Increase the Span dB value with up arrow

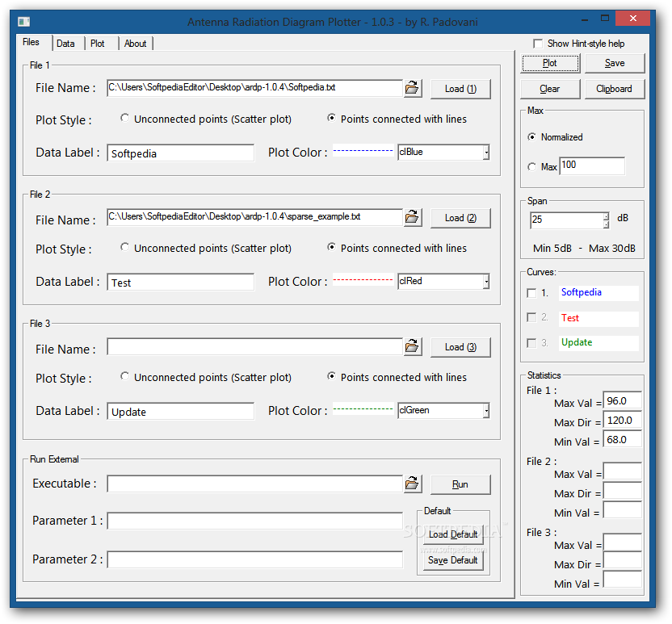pyautogui.click(x=606, y=216)
